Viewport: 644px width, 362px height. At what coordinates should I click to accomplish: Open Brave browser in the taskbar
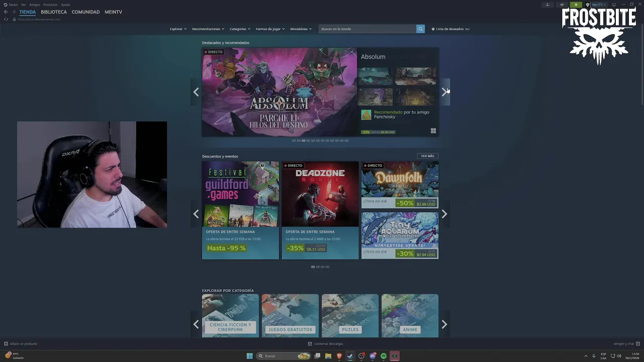(339, 356)
